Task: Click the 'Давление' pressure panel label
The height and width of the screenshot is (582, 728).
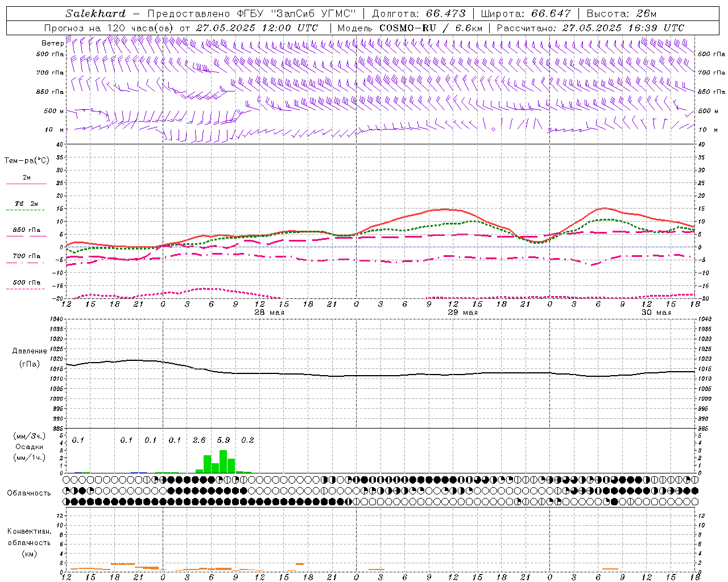Action: [30, 351]
